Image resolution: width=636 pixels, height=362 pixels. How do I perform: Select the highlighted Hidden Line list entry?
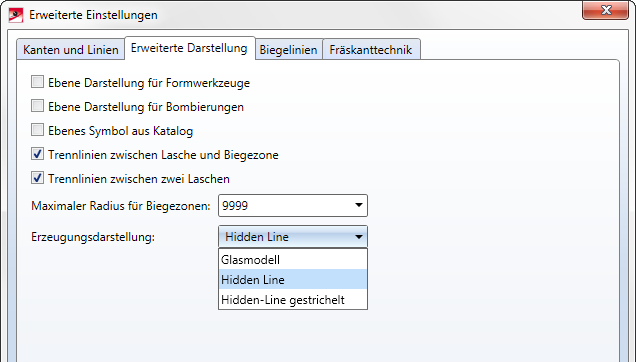pos(293,279)
